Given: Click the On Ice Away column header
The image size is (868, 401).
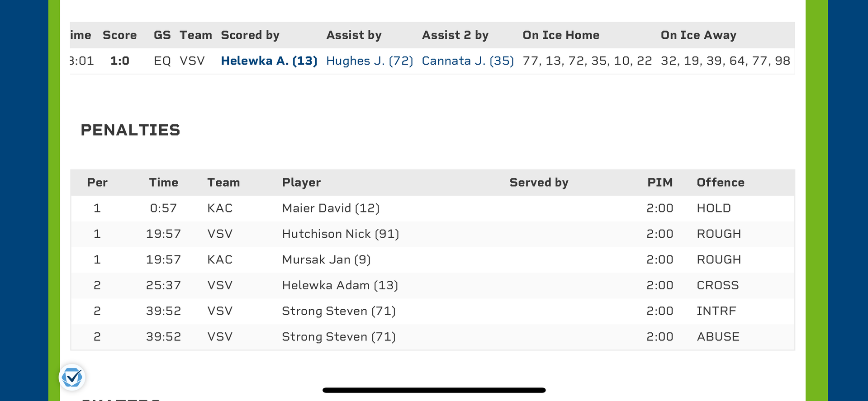Looking at the screenshot, I should point(698,35).
